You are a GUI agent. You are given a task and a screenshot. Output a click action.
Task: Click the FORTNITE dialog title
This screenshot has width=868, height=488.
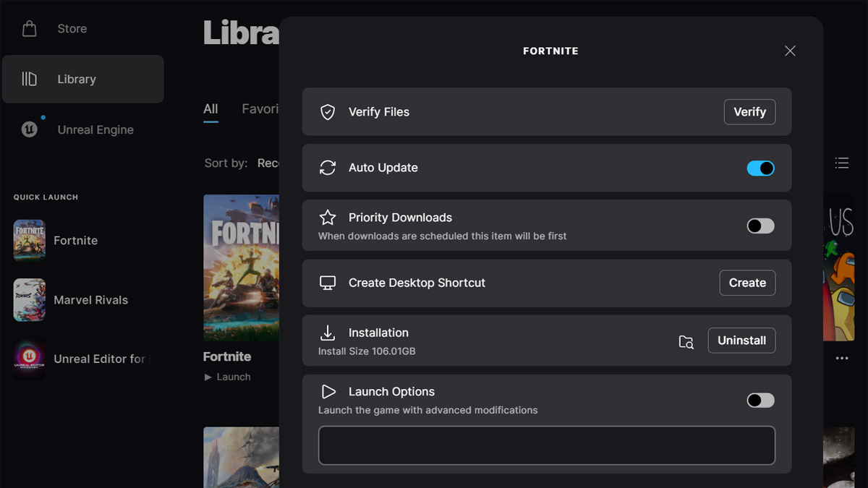[x=550, y=51]
